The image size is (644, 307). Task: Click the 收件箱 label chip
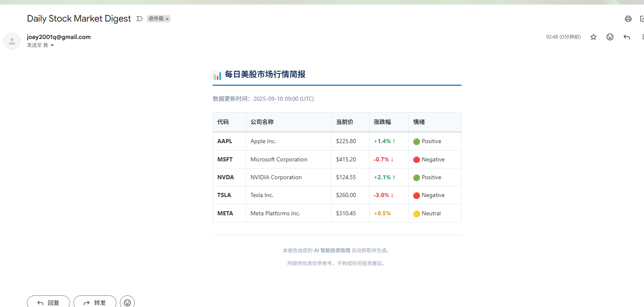156,19
